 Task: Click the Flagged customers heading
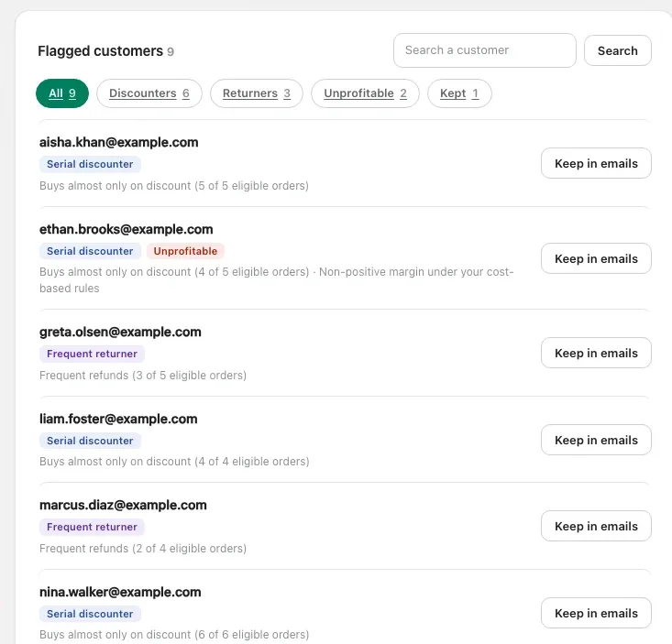100,51
